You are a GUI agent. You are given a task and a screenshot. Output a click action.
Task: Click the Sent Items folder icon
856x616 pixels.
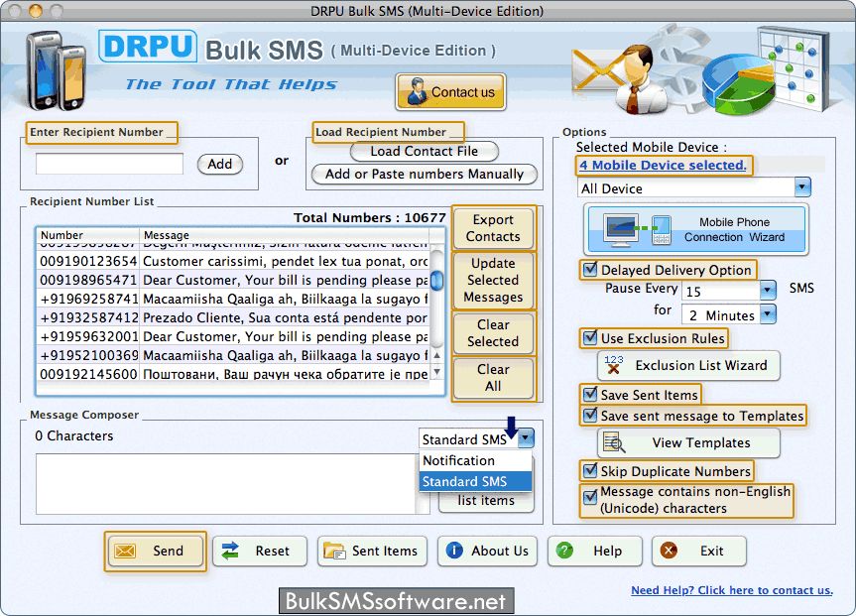pos(333,551)
